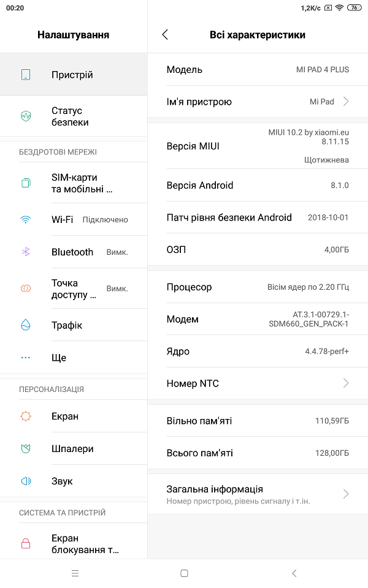Tap the Трафік water drop icon
The image size is (368, 588).
click(26, 325)
